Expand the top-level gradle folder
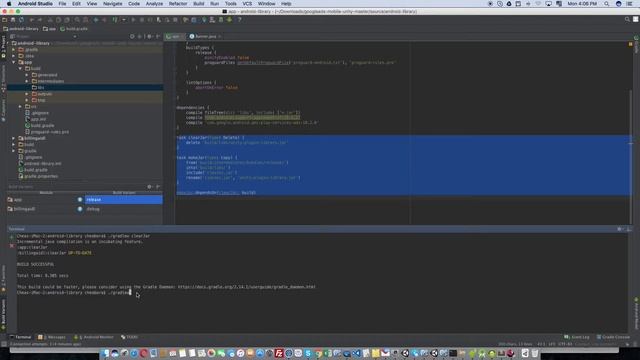Viewport: 640px width, 360px height. coord(13,49)
